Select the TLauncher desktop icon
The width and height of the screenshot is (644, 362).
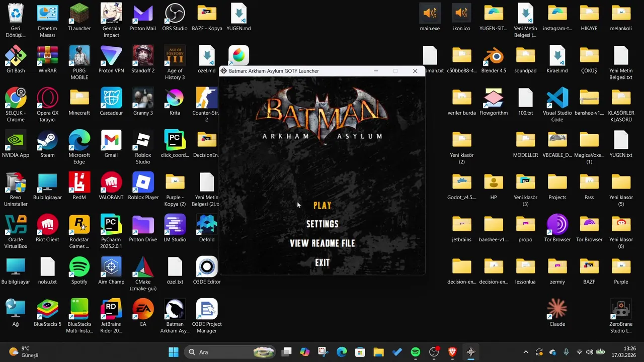(x=79, y=18)
